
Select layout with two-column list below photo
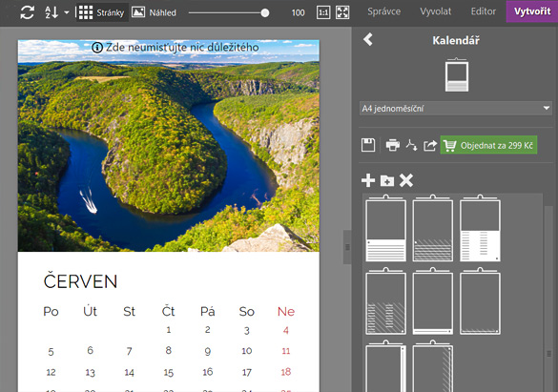(x=480, y=228)
